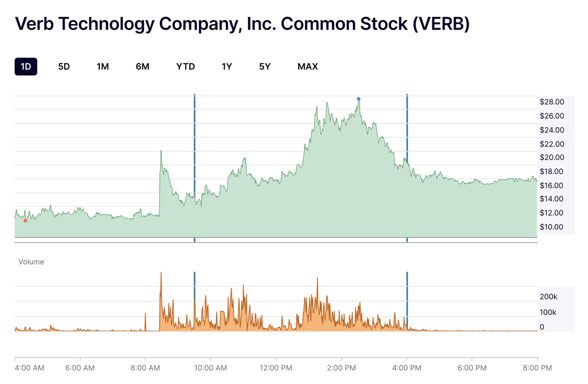Select the 1D time range tab

click(x=25, y=66)
